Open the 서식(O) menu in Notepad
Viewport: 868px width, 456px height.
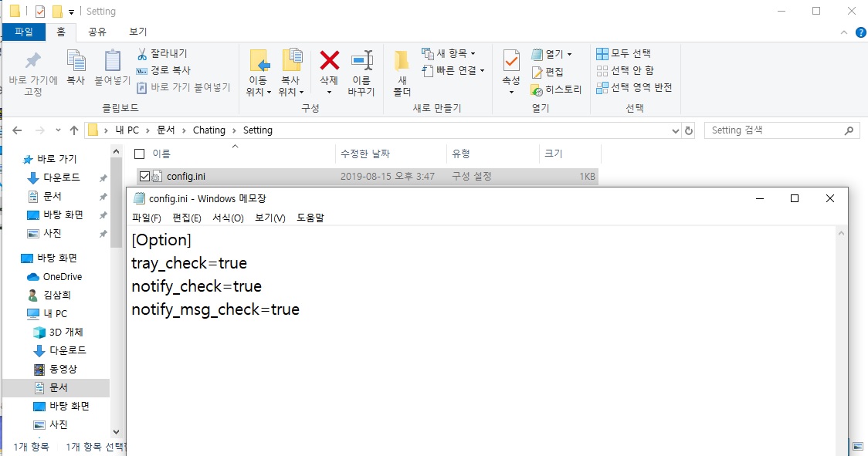(226, 218)
